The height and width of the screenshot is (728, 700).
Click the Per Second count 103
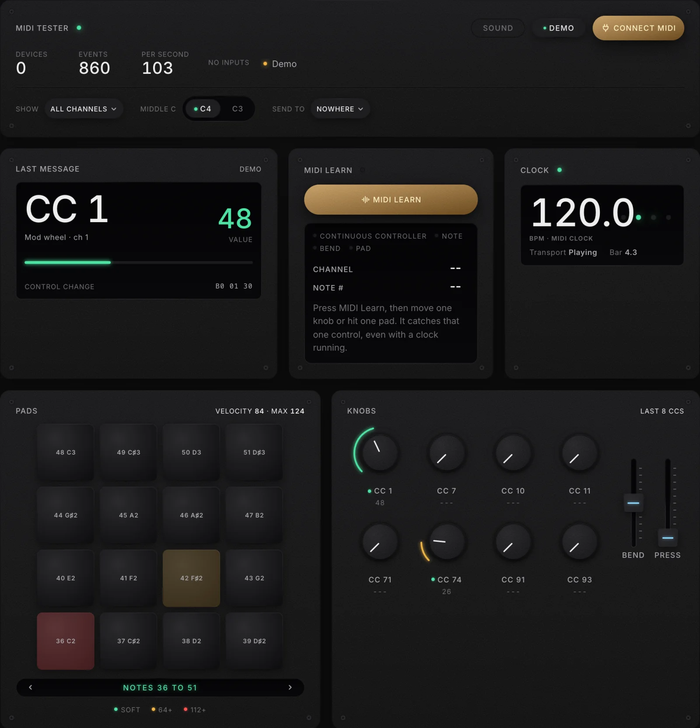[x=157, y=68]
